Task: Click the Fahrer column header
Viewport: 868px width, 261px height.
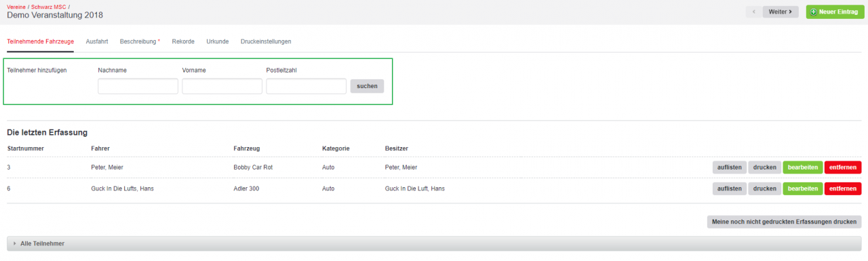Action: tap(100, 148)
